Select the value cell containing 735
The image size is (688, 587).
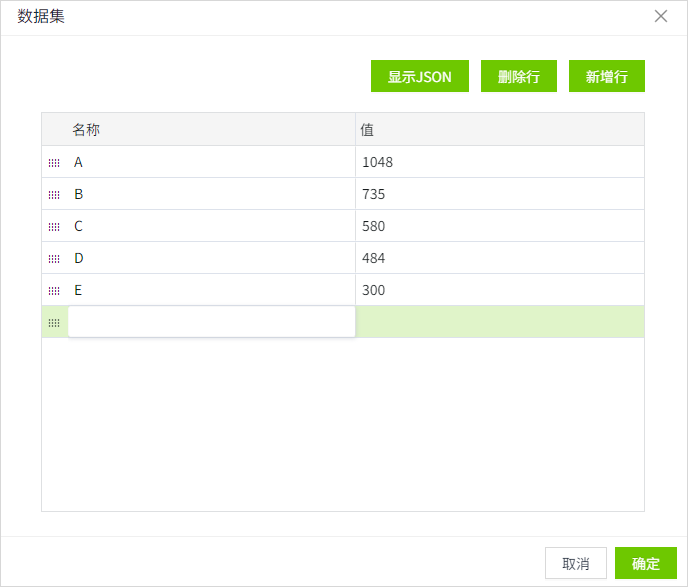click(500, 194)
